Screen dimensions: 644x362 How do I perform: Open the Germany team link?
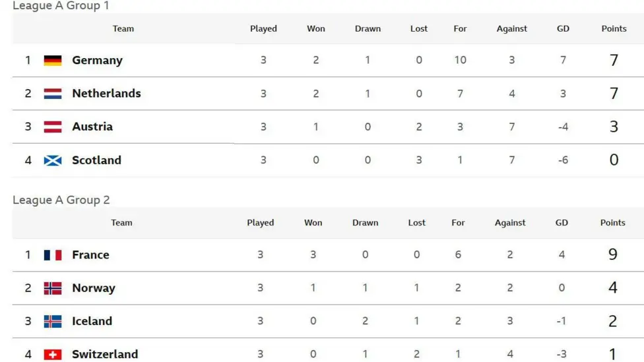click(x=98, y=61)
